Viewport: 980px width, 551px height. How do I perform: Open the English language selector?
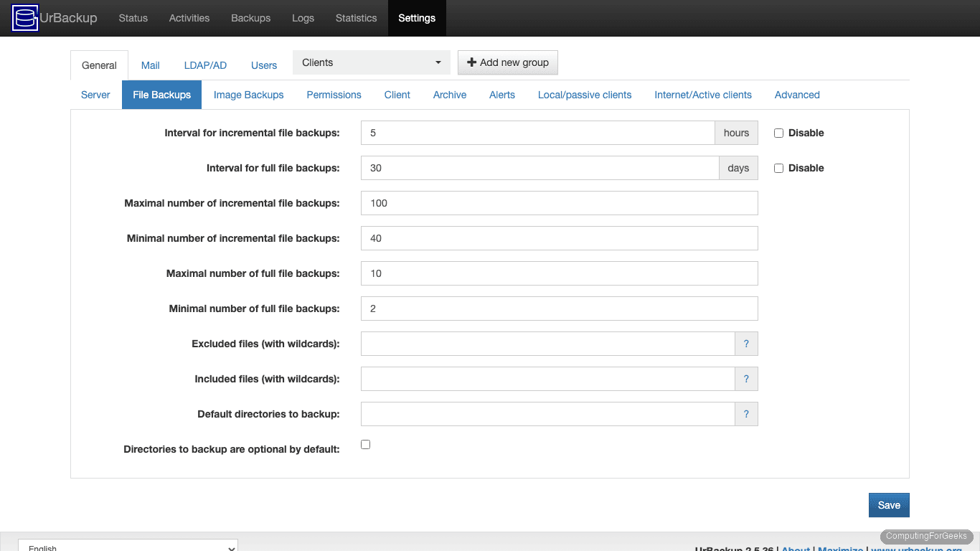[128, 547]
